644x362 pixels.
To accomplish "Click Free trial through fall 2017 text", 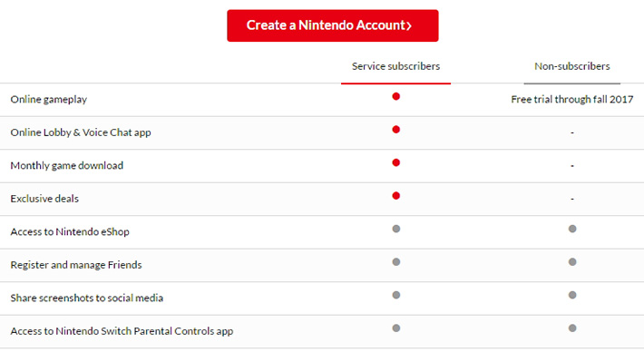I will point(572,100).
